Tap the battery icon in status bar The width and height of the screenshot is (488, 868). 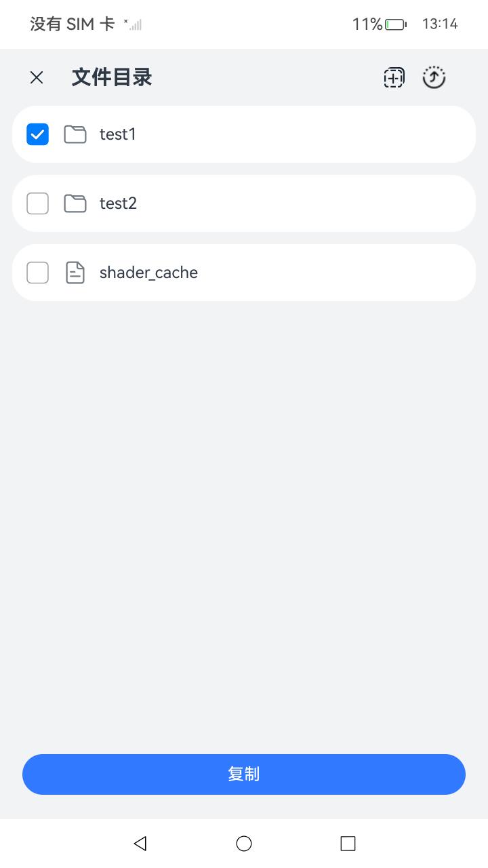(396, 24)
